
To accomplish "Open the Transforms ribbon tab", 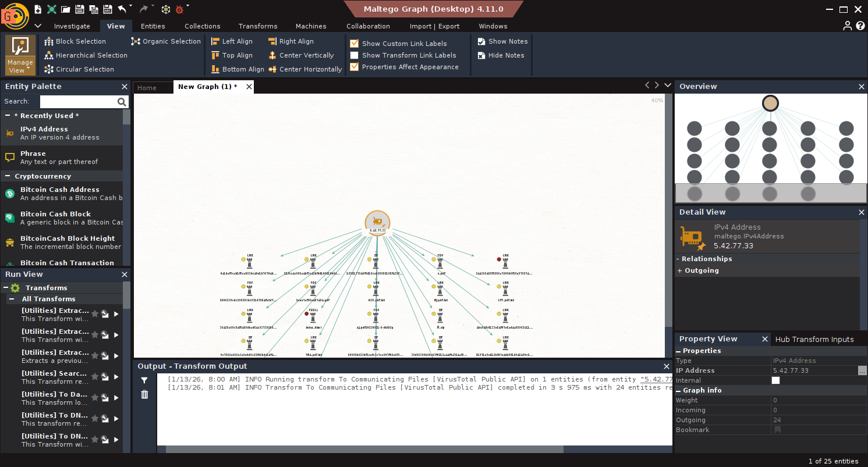I will pyautogui.click(x=257, y=26).
